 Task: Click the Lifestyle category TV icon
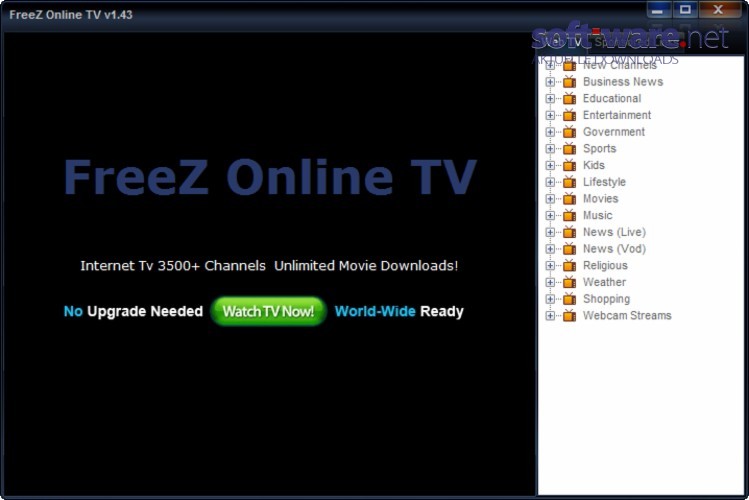point(569,182)
